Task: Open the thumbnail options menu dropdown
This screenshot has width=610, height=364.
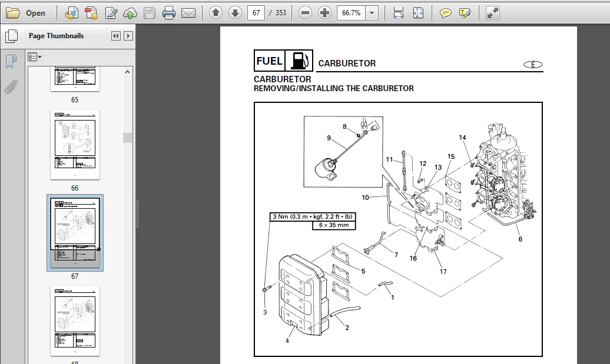Action: (35, 58)
